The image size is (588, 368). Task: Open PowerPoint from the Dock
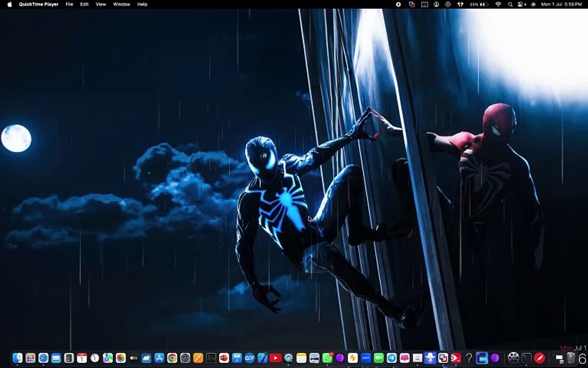click(224, 358)
